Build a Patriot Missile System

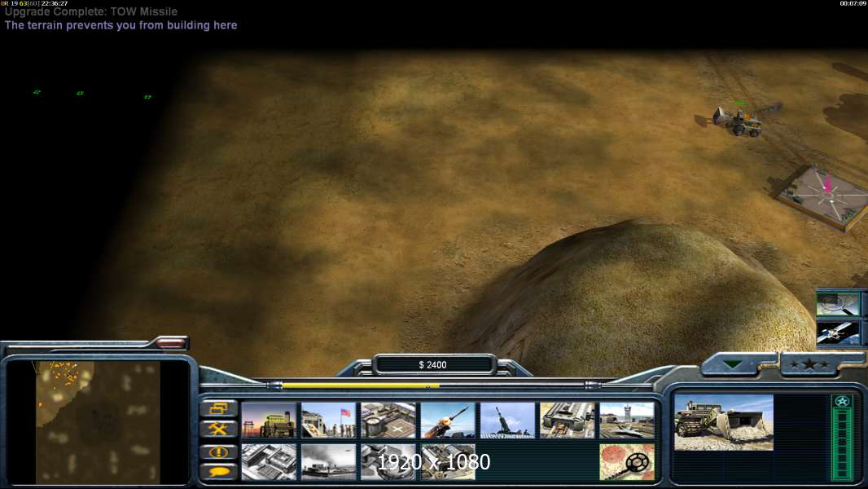pos(449,421)
